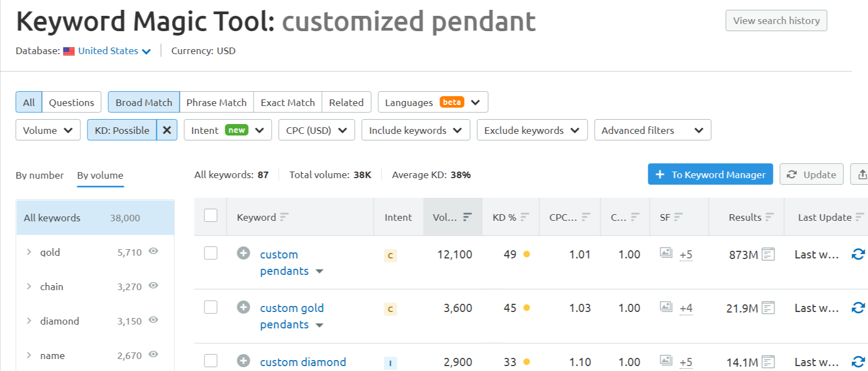The height and width of the screenshot is (371, 868).
Task: Toggle eye icon for gold group
Action: [x=154, y=251]
